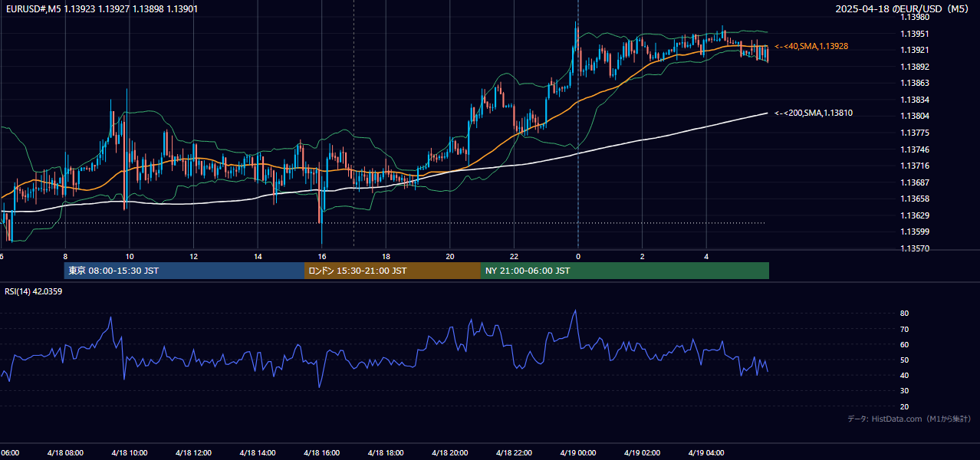Click the 1.13716 price axis value
Image resolution: width=980 pixels, height=460 pixels.
[x=915, y=166]
